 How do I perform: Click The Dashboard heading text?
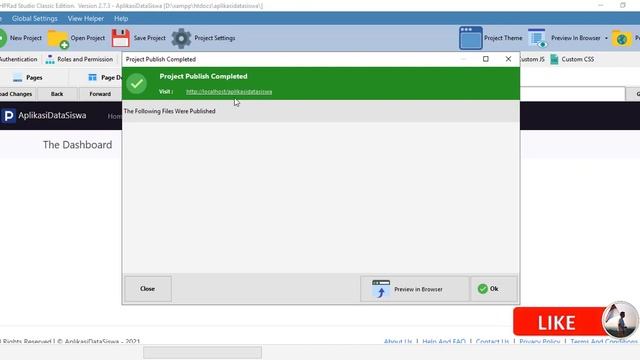[78, 145]
